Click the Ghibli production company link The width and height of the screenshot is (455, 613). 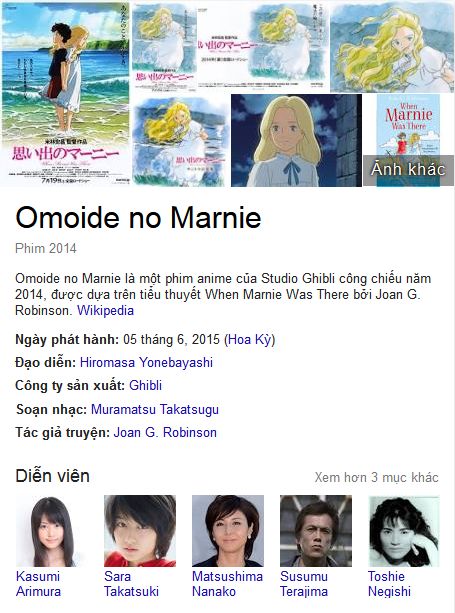pyautogui.click(x=145, y=385)
